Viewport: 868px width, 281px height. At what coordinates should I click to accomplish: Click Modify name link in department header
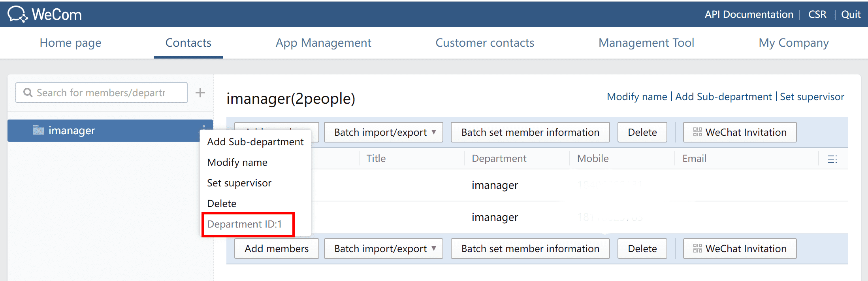click(x=636, y=97)
